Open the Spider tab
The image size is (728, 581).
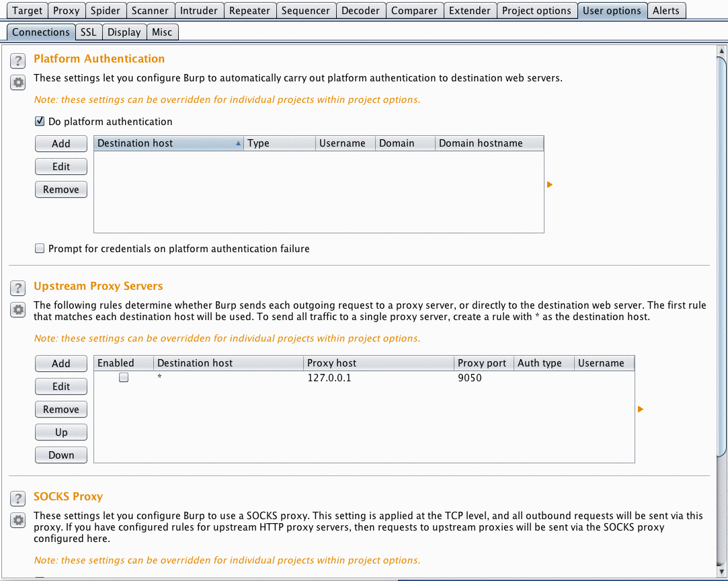(x=106, y=11)
